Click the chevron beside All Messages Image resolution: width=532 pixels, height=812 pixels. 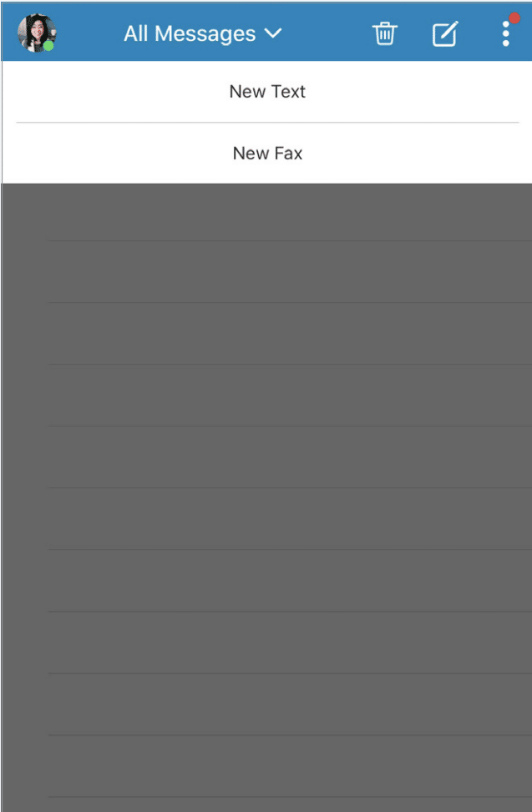[x=273, y=33]
